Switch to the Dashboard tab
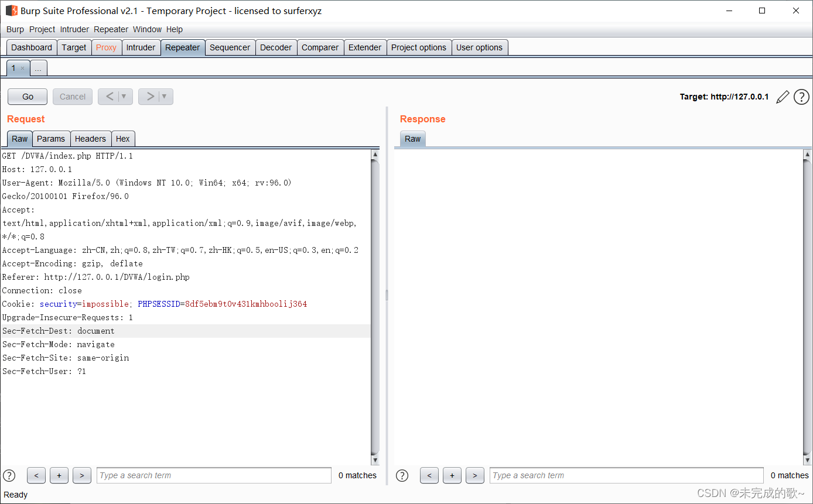Screen dimensions: 813x504 click(32, 47)
